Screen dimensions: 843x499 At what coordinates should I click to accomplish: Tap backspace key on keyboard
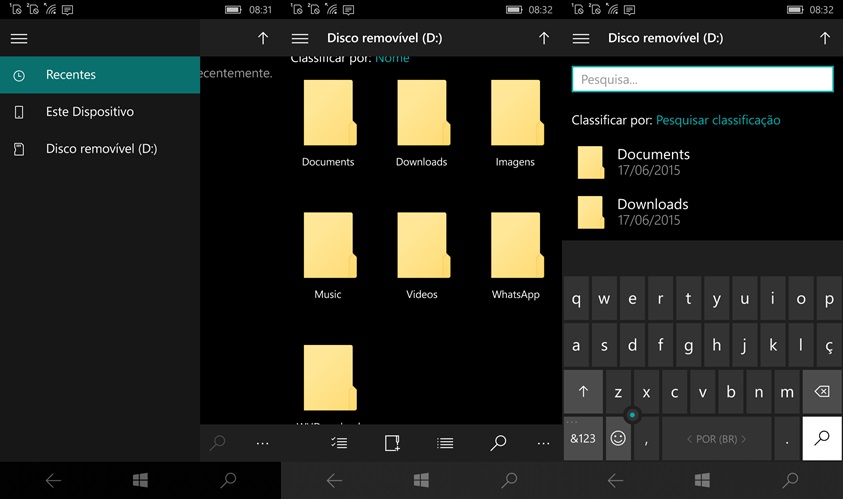tap(822, 391)
